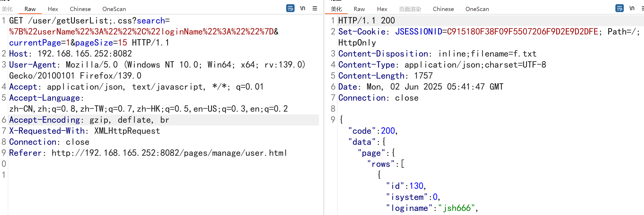Show non-printable chars (\n) in request pane
644x215 pixels.
(x=303, y=8)
